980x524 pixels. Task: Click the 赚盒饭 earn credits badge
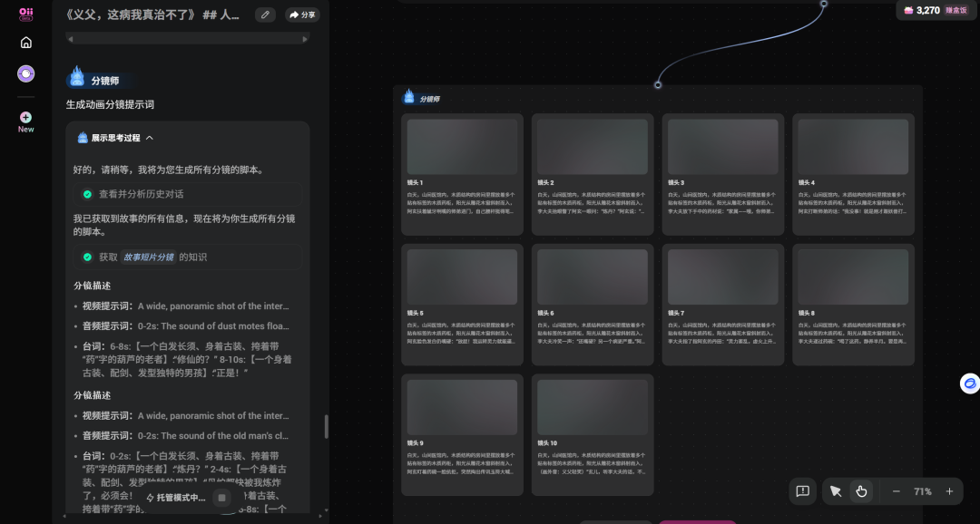pyautogui.click(x=955, y=10)
